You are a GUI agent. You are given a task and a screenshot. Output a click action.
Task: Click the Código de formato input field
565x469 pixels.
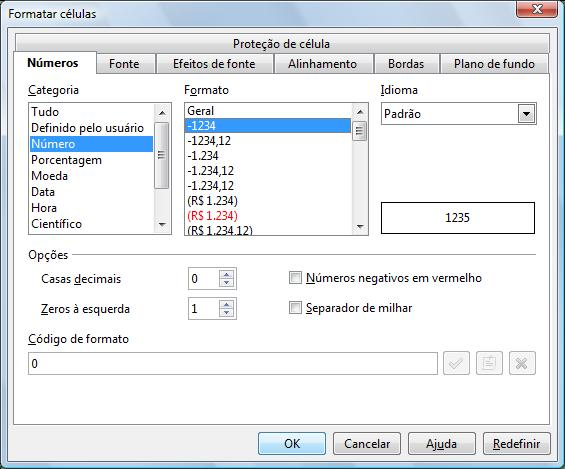click(233, 363)
